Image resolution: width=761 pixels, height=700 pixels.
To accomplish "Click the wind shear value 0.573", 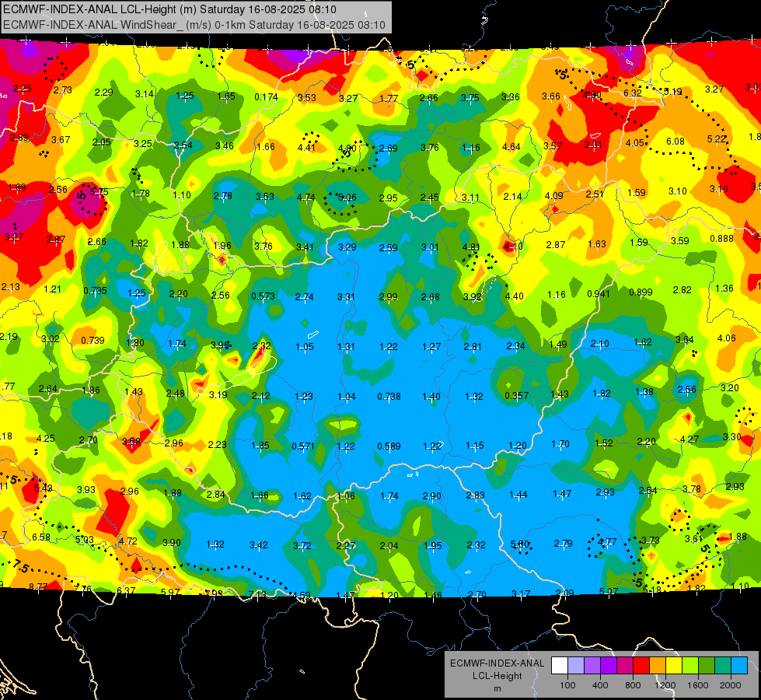I will [263, 296].
